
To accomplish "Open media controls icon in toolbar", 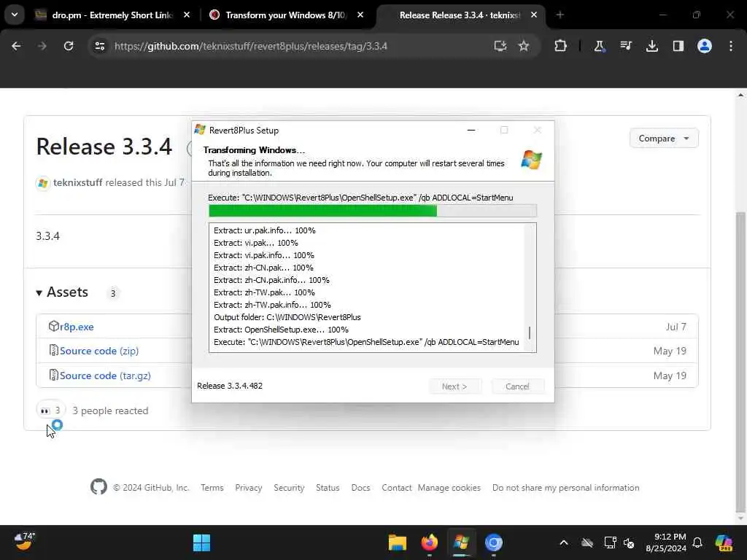I will 625,46.
